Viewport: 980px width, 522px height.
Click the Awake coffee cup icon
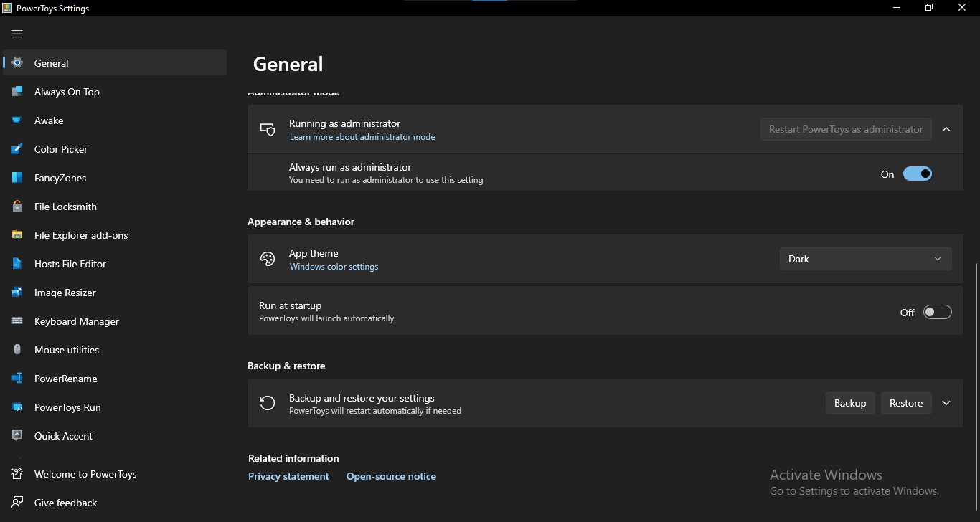(x=17, y=120)
